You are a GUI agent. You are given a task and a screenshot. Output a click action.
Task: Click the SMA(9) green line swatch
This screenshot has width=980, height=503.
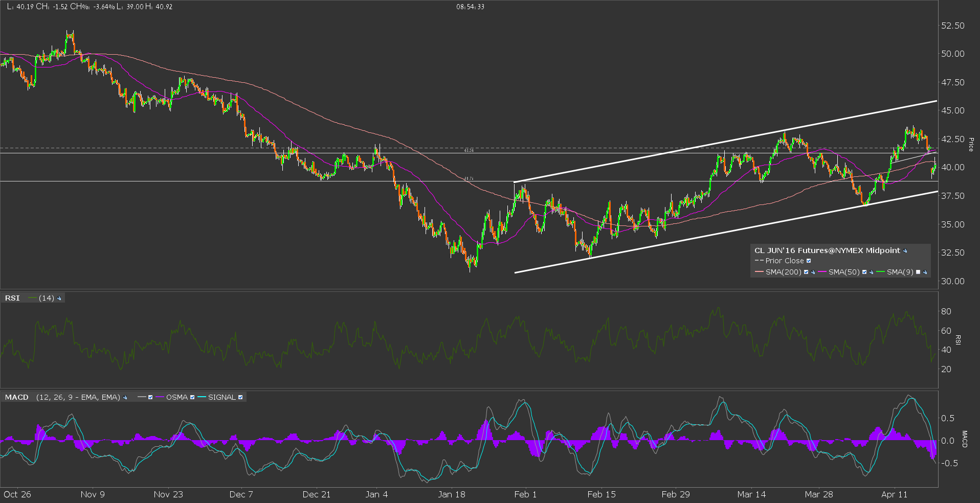pos(881,272)
